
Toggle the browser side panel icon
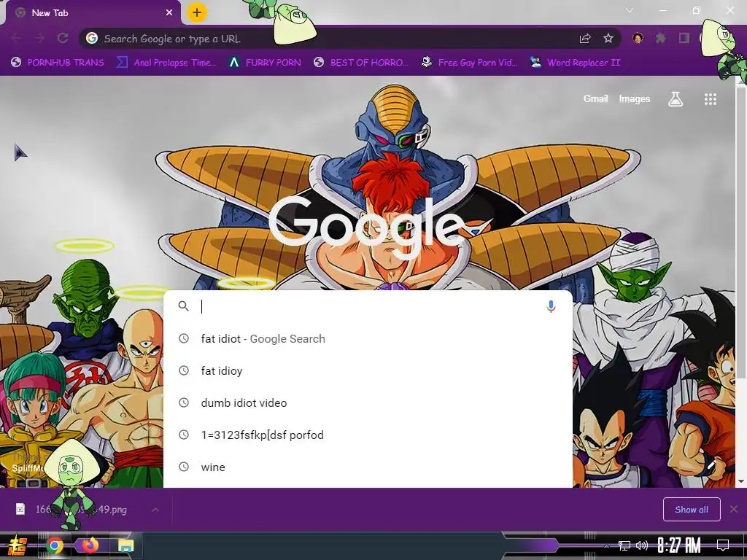click(684, 38)
